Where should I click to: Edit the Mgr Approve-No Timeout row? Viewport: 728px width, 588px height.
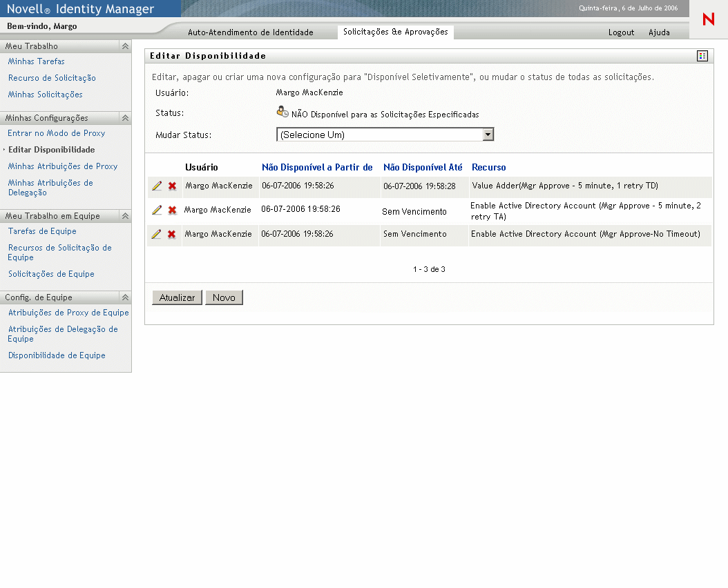pyautogui.click(x=157, y=235)
